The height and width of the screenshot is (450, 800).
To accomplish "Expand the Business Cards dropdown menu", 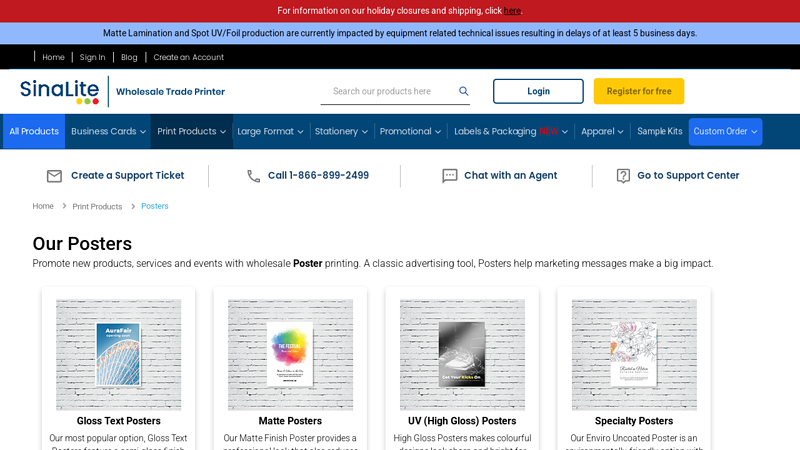I will click(108, 132).
